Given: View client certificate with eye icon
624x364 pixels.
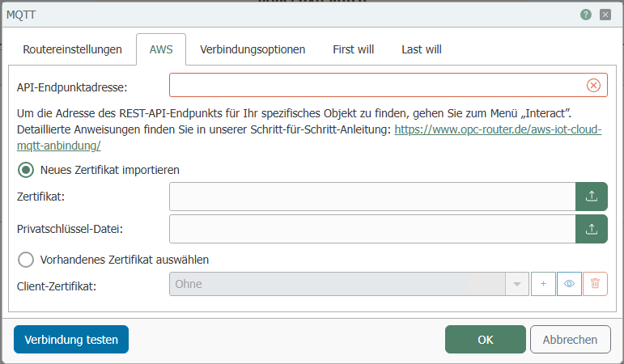Looking at the screenshot, I should pyautogui.click(x=569, y=284).
